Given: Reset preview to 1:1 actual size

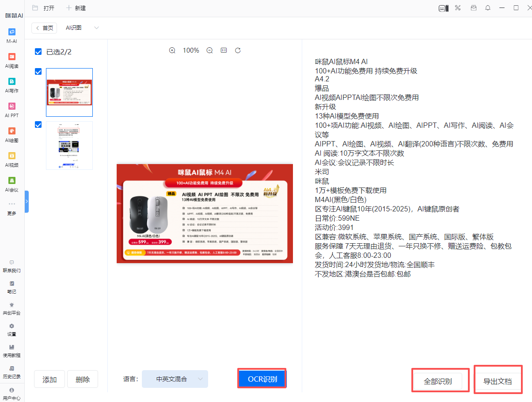Looking at the screenshot, I should click(x=224, y=50).
